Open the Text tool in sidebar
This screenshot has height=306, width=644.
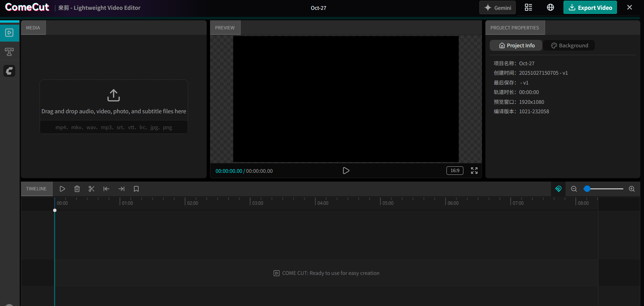pos(9,52)
